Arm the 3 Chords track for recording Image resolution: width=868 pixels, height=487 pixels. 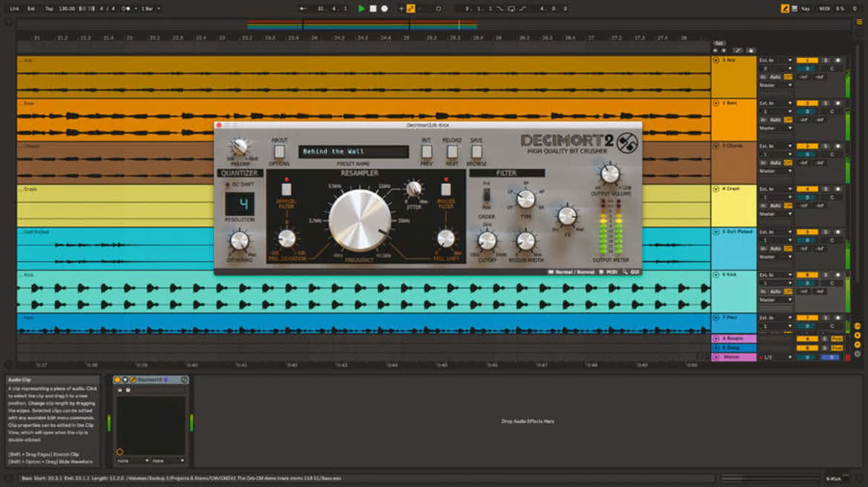(x=838, y=146)
